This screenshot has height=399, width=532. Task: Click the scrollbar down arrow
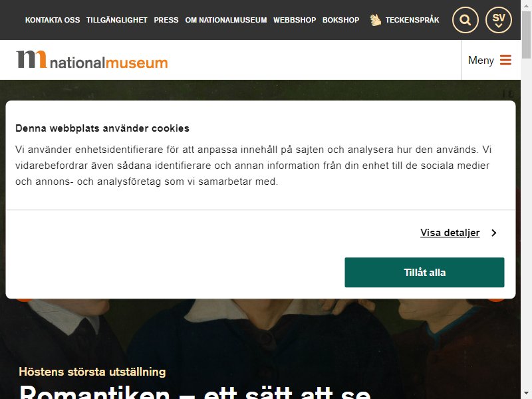[x=526, y=394]
